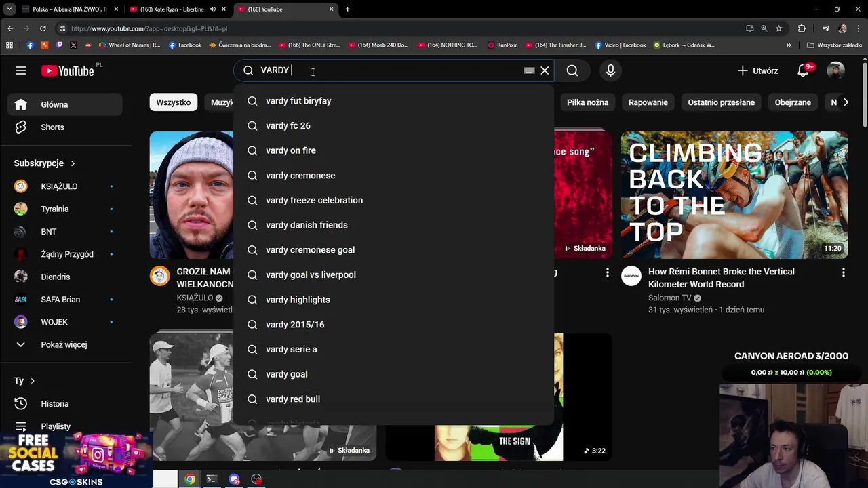Choose suggestion vardy 2015/16
868x488 pixels.
(393, 325)
